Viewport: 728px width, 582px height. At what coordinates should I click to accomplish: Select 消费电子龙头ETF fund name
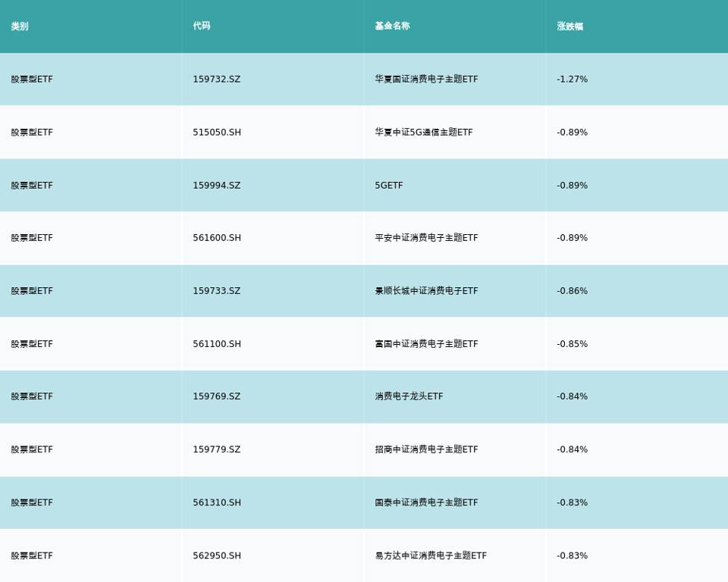[x=409, y=396]
